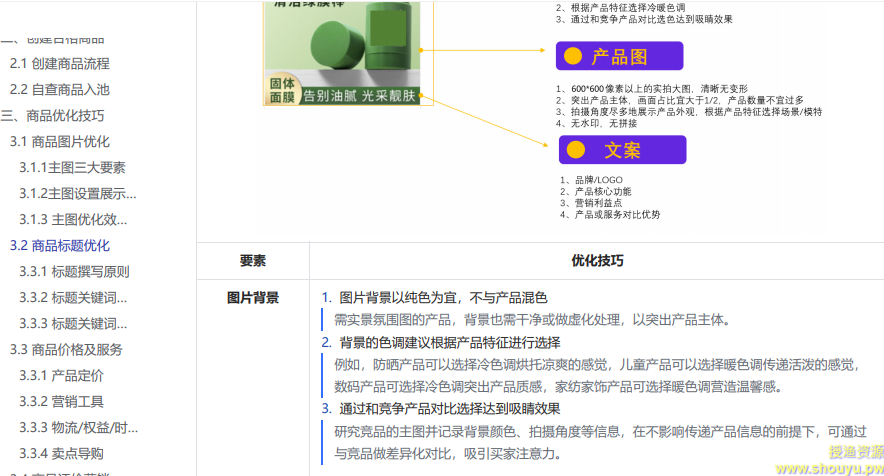This screenshot has width=884, height=476.
Task: Go to outline item 2.2 自查商品入池
Action: click(x=60, y=90)
